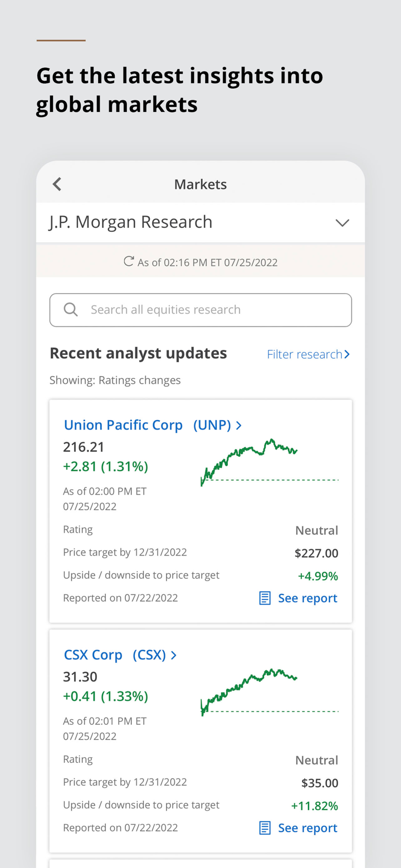Click the Markets header title
The width and height of the screenshot is (401, 868).
[x=200, y=184]
